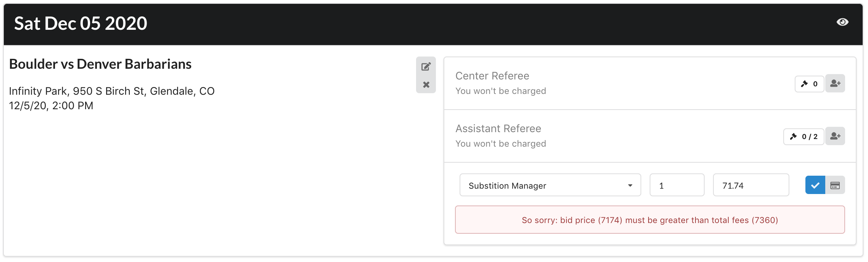Image resolution: width=868 pixels, height=262 pixels.
Task: Click the Center Referee bid gavel button
Action: 809,84
